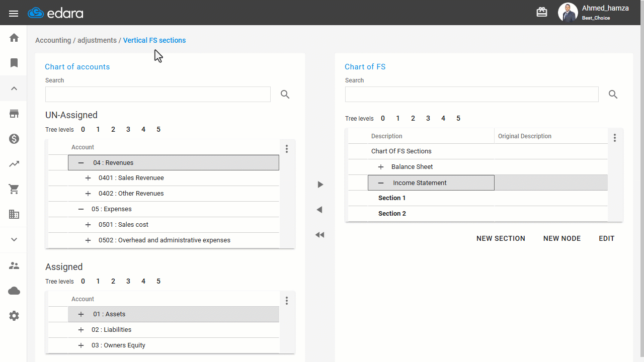Open the hamburger menu in top bar

tap(14, 13)
